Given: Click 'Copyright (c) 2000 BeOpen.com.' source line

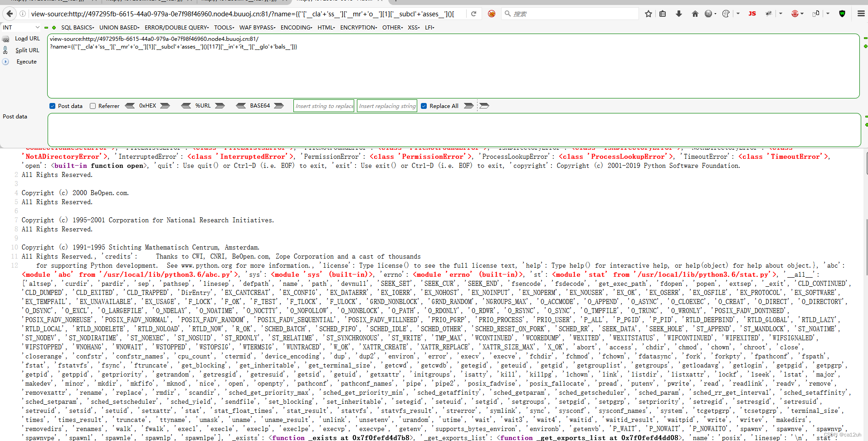Looking at the screenshot, I should pyautogui.click(x=75, y=193).
